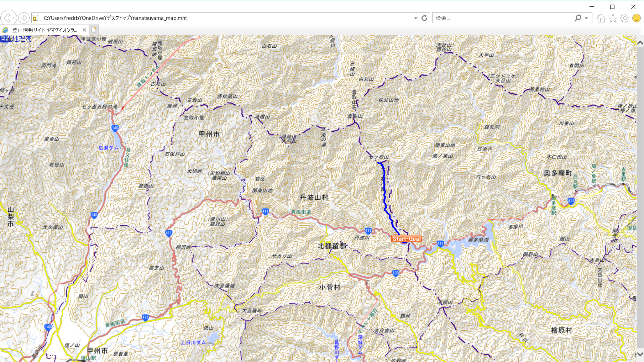Click the scrollbar up arrow
This screenshot has height=362, width=644.
[640, 43]
